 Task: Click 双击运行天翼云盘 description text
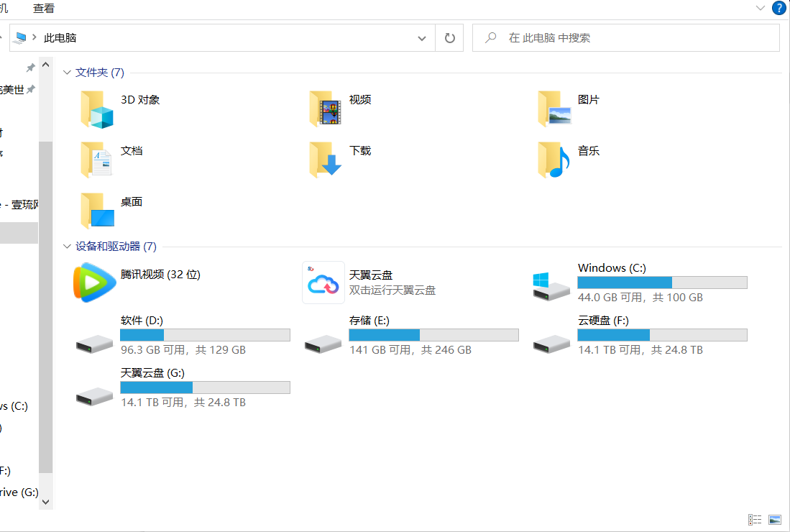click(x=392, y=290)
